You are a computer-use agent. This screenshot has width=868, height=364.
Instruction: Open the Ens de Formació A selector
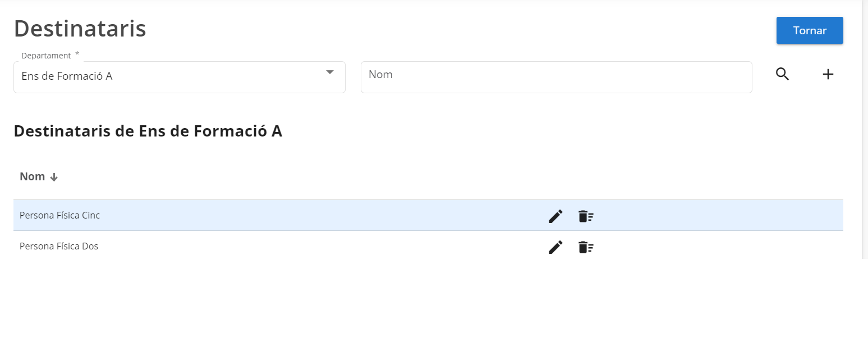[x=168, y=76]
